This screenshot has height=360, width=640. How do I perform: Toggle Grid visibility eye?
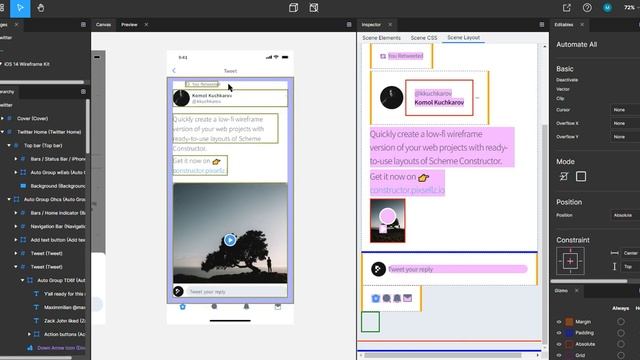tap(559, 356)
